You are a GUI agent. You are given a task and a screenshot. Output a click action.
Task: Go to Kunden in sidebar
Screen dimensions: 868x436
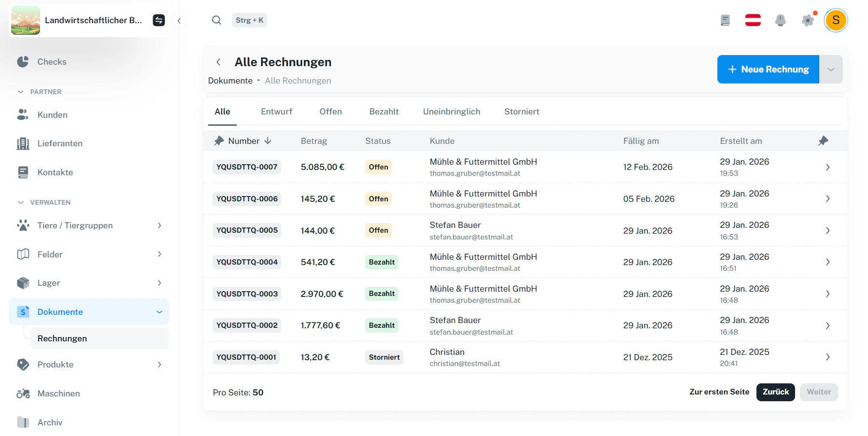tap(89, 115)
